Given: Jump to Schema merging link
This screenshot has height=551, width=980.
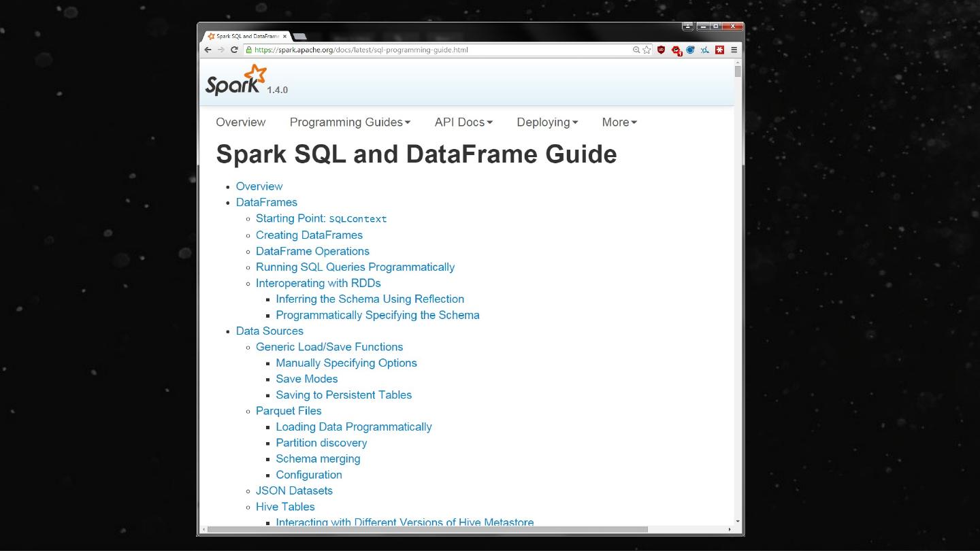Looking at the screenshot, I should point(318,459).
